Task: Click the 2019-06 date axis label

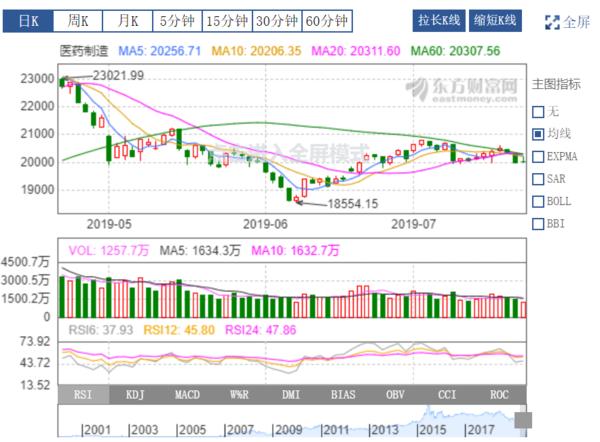Action: (x=265, y=224)
